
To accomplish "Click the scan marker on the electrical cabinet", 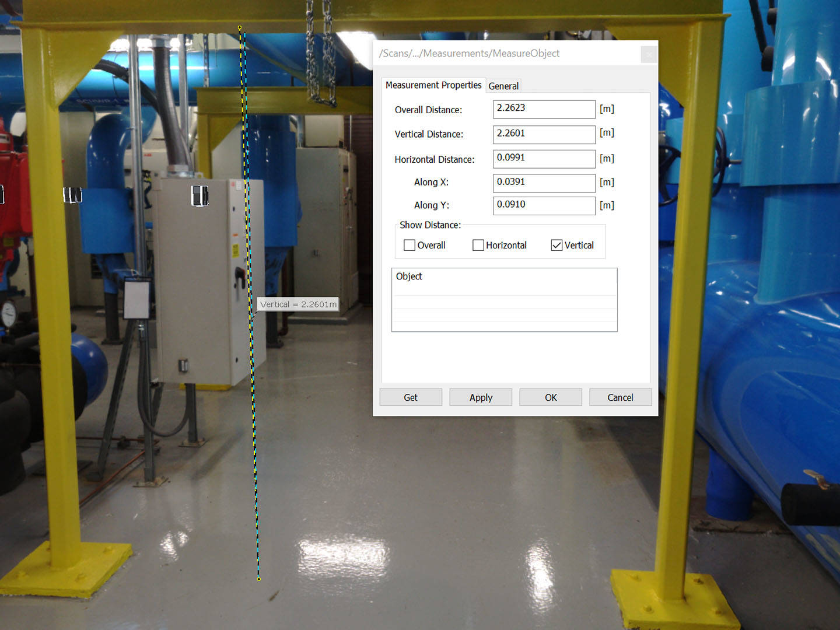I will [199, 195].
